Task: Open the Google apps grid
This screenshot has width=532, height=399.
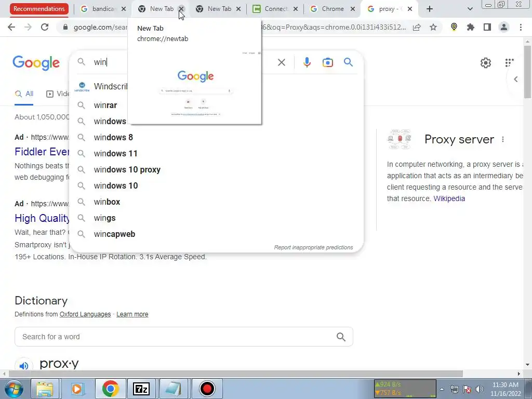Action: [x=509, y=63]
